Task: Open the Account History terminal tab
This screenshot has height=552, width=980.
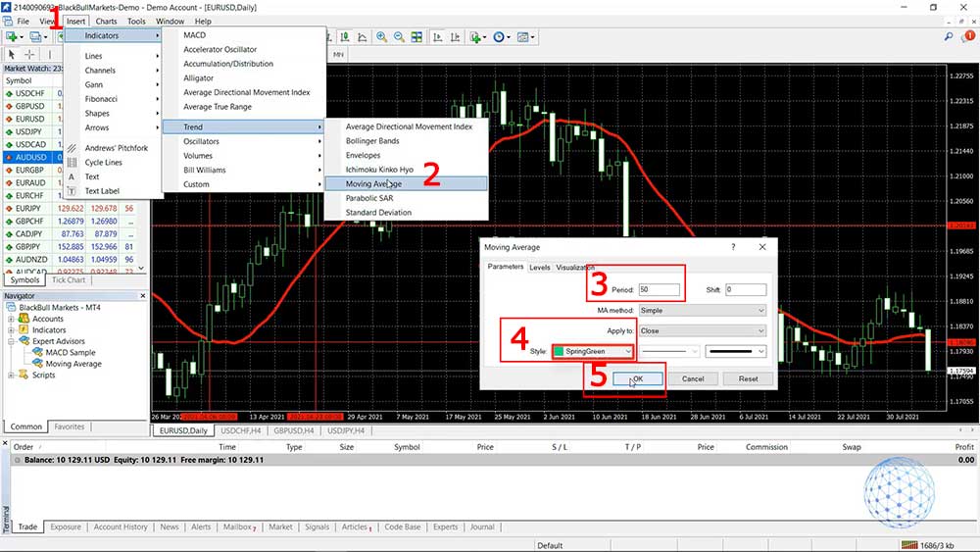Action: click(121, 527)
